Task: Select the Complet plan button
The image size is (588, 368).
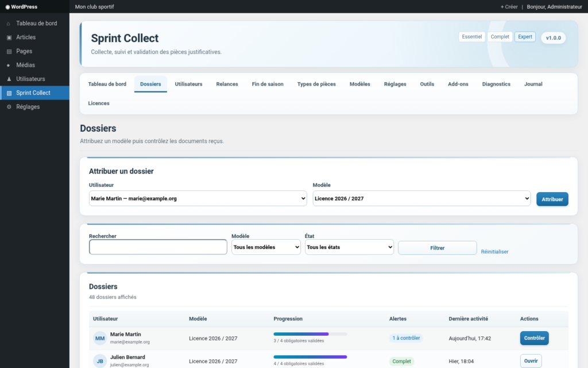Action: (x=500, y=37)
